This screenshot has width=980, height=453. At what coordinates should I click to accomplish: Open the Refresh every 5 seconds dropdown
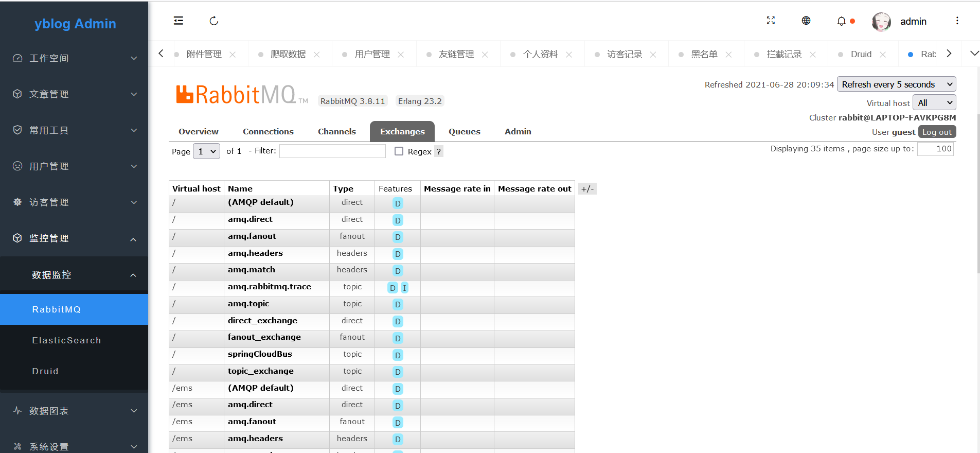[897, 84]
